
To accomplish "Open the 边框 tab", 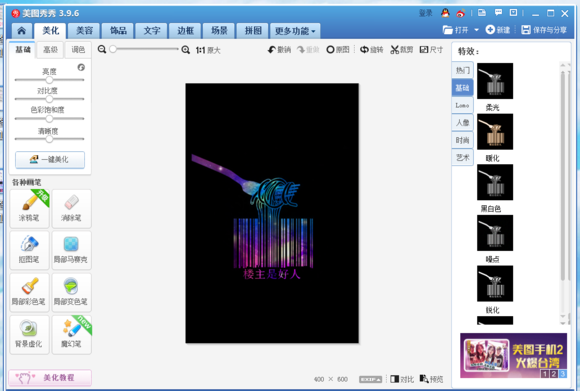I will (185, 31).
